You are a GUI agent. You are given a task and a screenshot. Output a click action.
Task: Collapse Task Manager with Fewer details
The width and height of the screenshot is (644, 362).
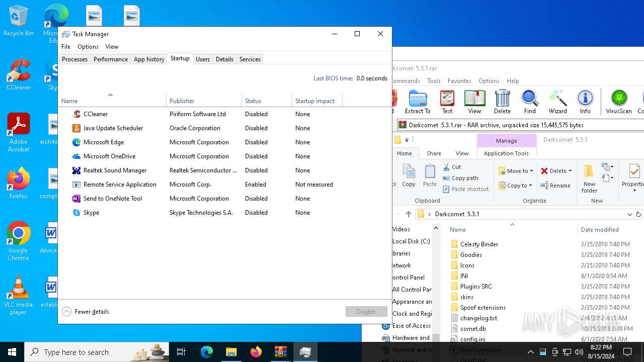[x=86, y=312]
